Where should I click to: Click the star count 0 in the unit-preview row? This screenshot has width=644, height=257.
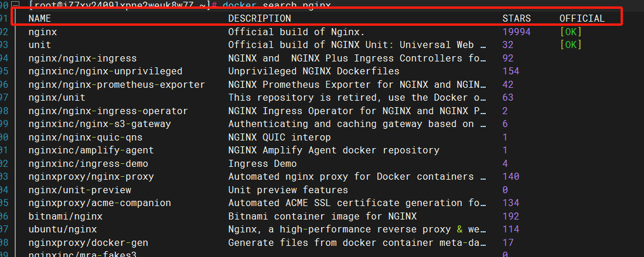pos(505,190)
